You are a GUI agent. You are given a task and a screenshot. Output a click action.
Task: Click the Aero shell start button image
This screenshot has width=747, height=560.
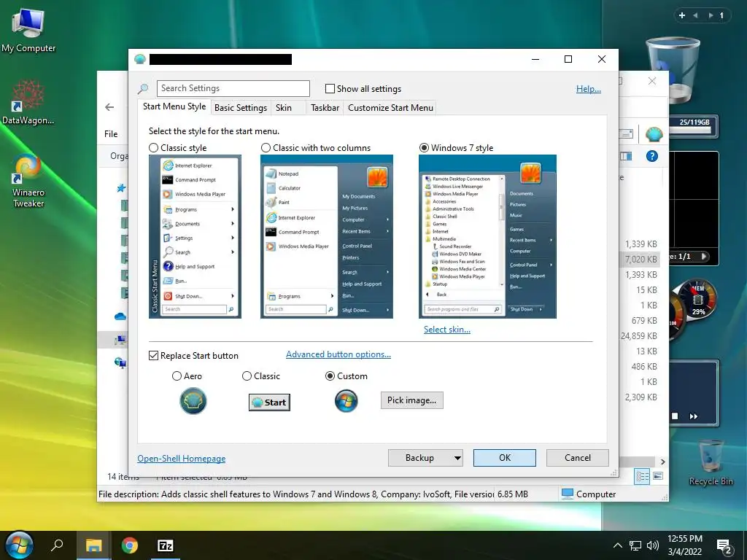point(193,401)
